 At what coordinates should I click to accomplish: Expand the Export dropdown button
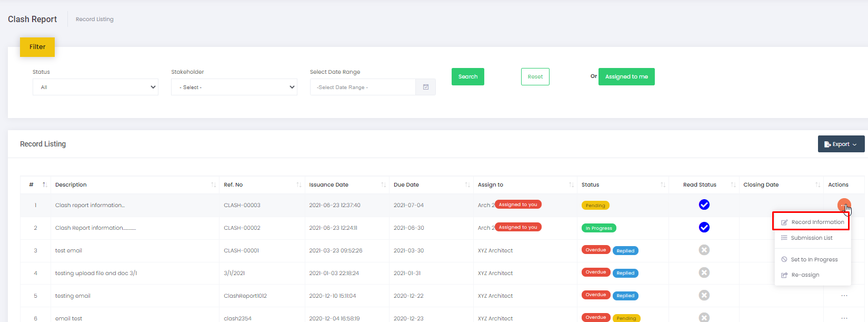pos(841,144)
